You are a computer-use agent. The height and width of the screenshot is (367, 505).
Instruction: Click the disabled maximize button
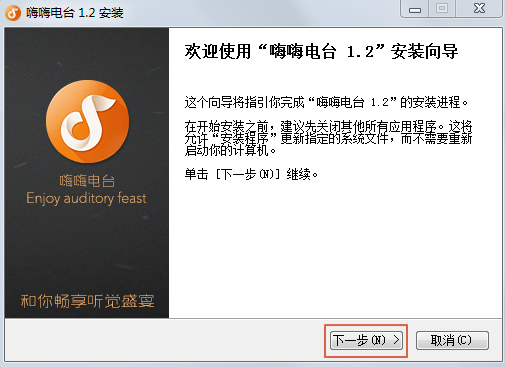tap(442, 9)
